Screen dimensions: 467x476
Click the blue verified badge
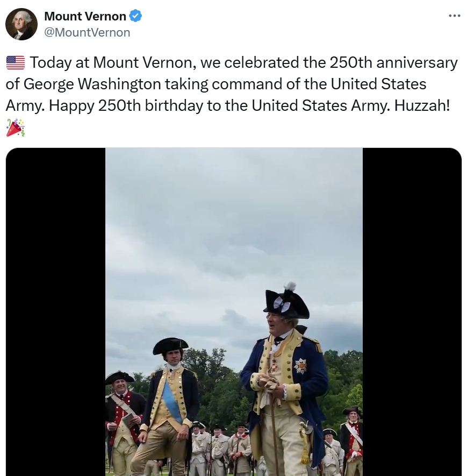point(135,16)
